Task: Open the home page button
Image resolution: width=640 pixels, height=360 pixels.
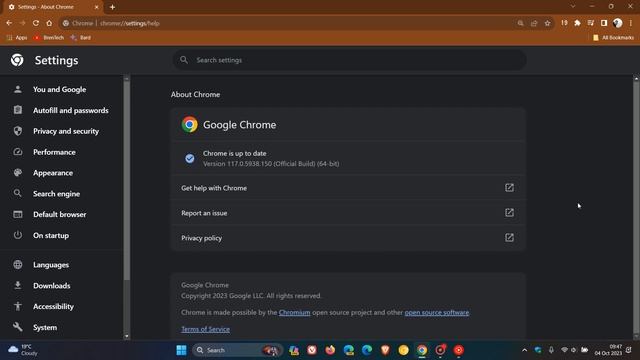Action: tap(49, 23)
